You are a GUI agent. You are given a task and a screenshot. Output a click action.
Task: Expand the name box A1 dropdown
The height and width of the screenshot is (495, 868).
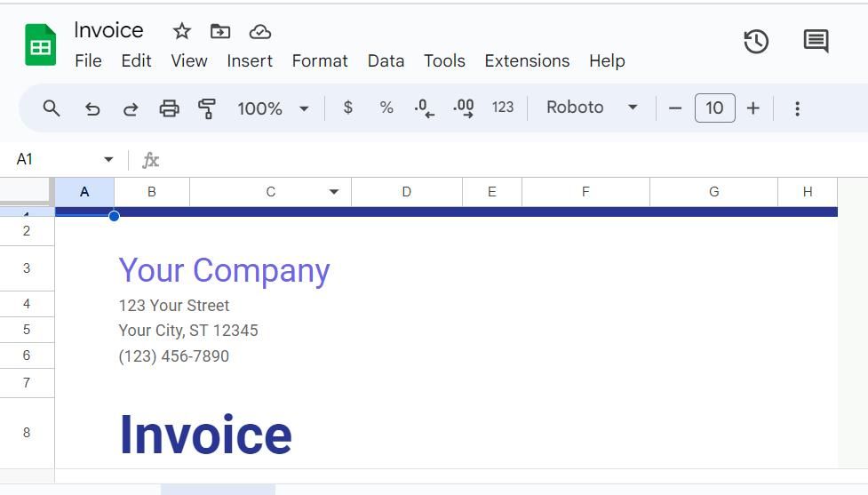click(x=108, y=159)
